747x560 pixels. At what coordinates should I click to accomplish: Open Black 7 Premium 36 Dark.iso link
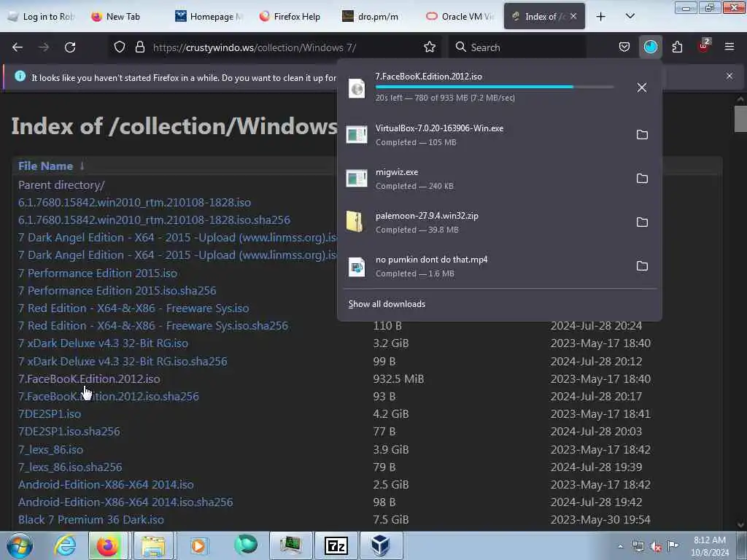click(91, 519)
